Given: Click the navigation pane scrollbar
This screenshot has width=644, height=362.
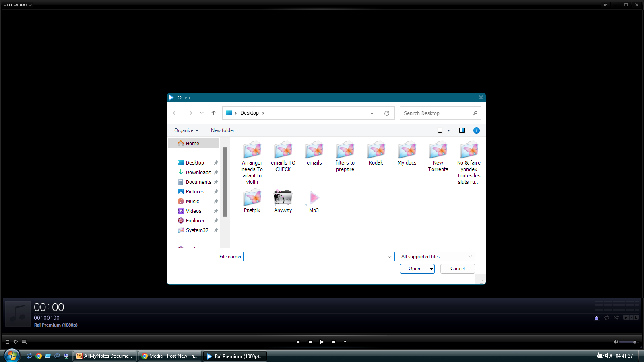Looking at the screenshot, I should (x=225, y=182).
